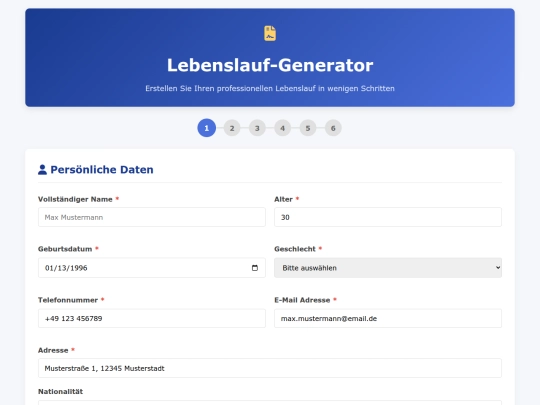The image size is (540, 405).
Task: Click the Nationalität label
Action: point(60,392)
